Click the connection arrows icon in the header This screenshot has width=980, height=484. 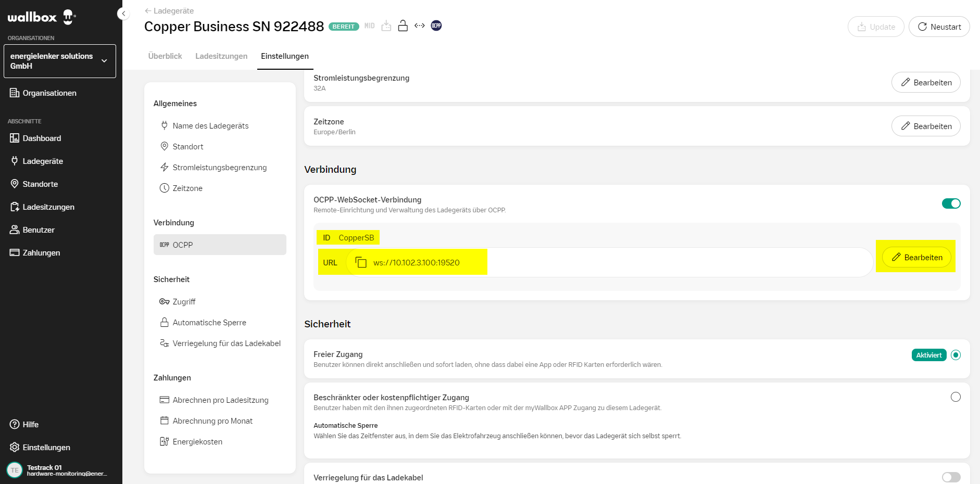point(420,26)
